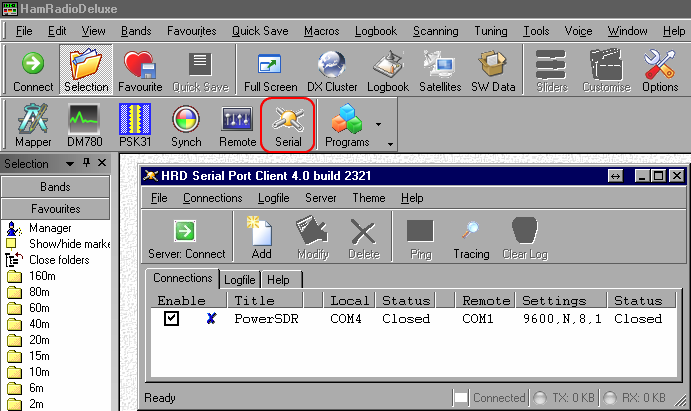Toggle Show/hide markers in Favourites

[x=55, y=243]
